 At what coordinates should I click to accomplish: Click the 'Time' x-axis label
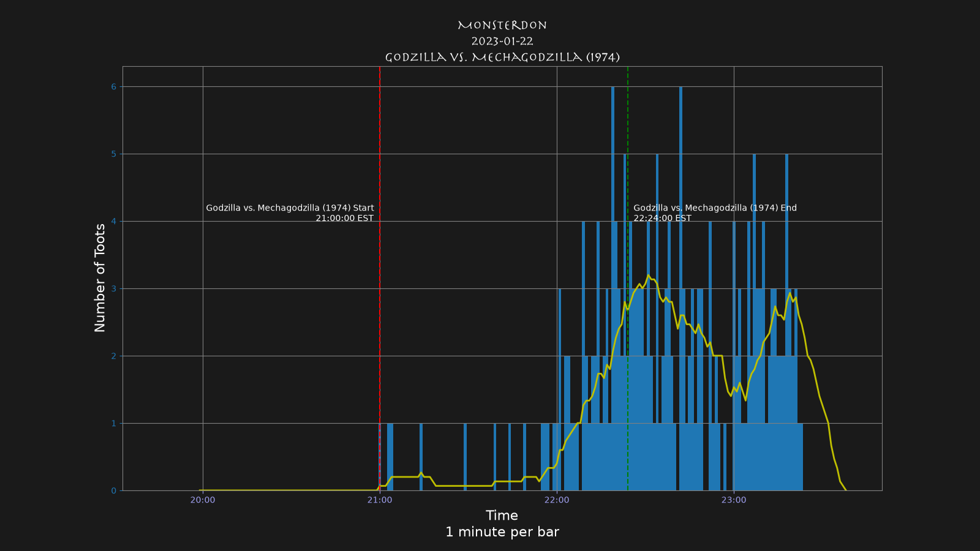click(502, 515)
